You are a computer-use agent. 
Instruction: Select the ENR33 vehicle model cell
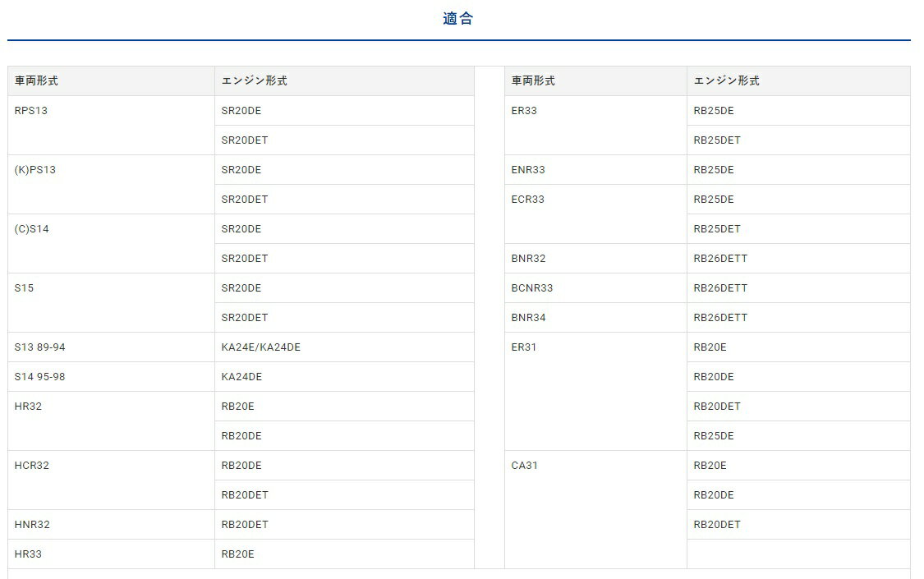[x=528, y=170]
